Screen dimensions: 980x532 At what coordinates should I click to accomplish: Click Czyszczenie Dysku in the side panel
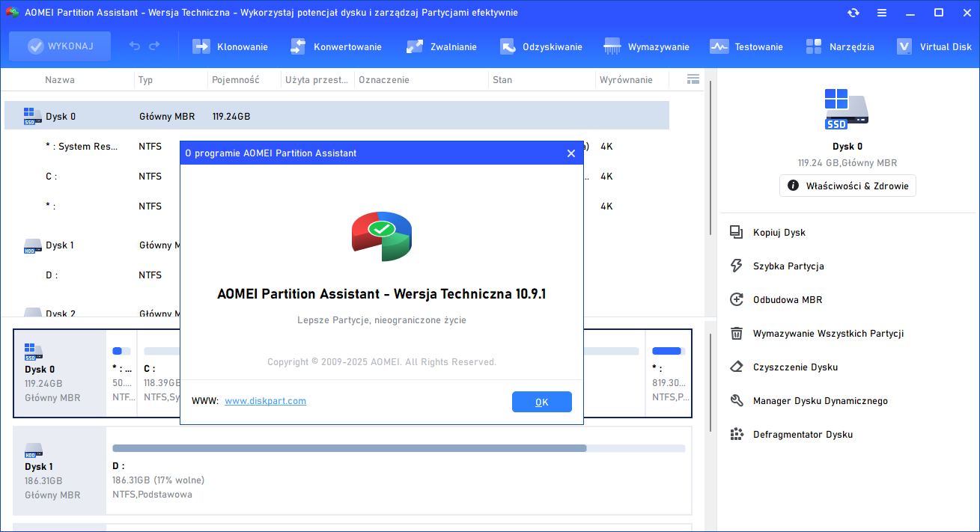click(x=795, y=367)
